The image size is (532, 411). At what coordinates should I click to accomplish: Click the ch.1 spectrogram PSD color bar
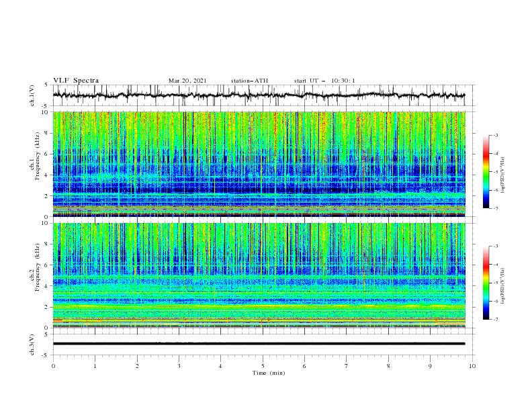point(486,171)
